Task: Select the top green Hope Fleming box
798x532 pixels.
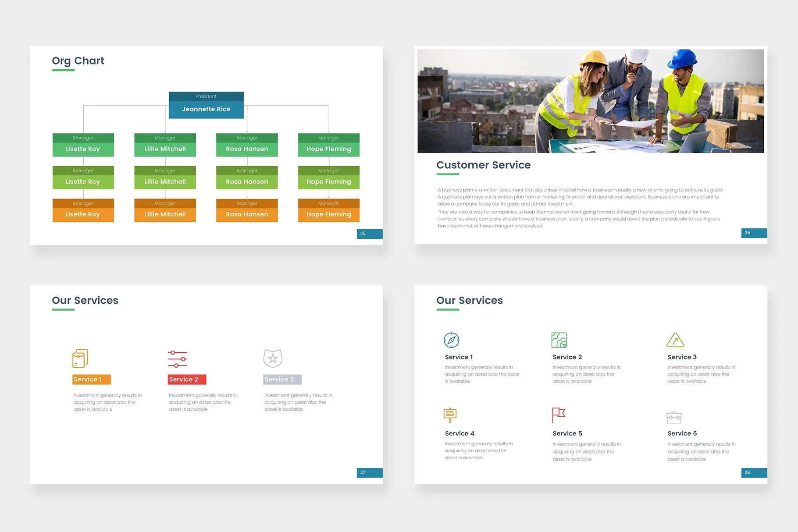Action: 329,145
